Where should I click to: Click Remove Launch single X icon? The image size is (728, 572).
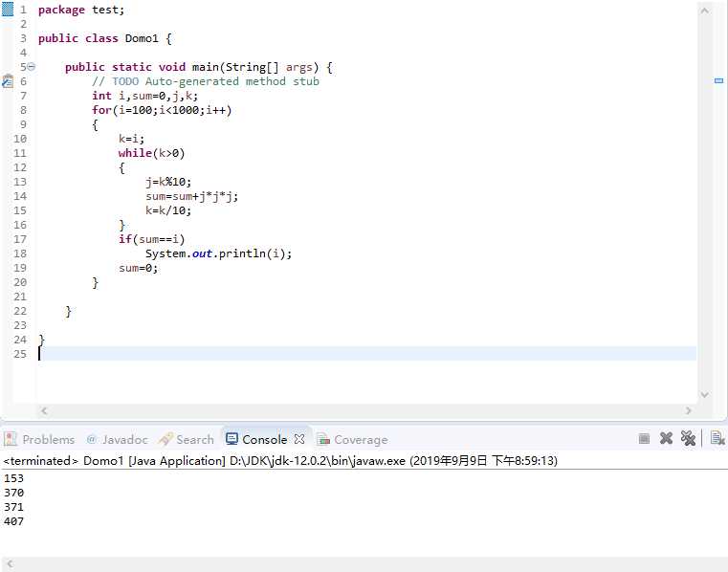tap(666, 438)
